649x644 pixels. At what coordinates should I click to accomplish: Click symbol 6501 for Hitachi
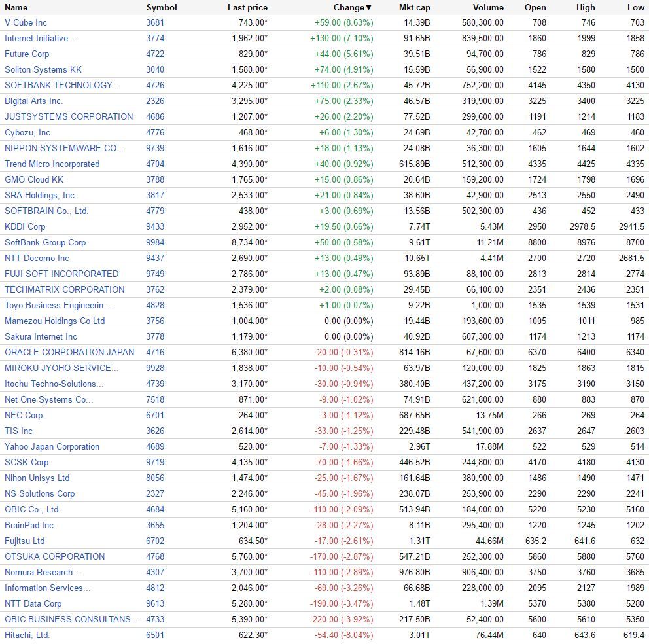click(x=155, y=636)
